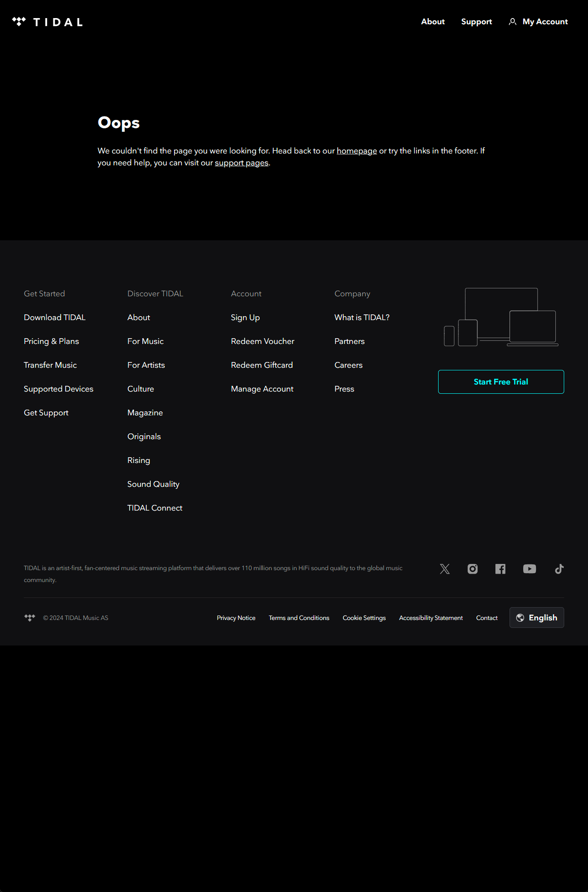Open Support in the top navigation

(476, 22)
